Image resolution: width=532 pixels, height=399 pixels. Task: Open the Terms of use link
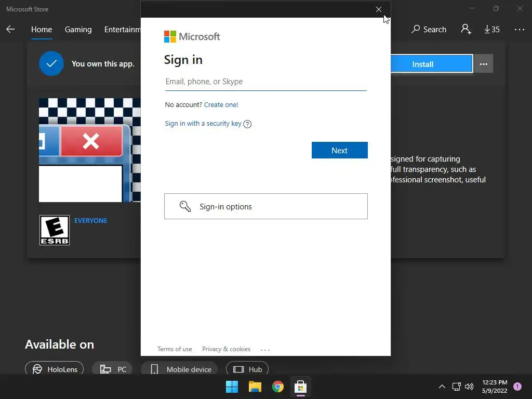tap(175, 349)
